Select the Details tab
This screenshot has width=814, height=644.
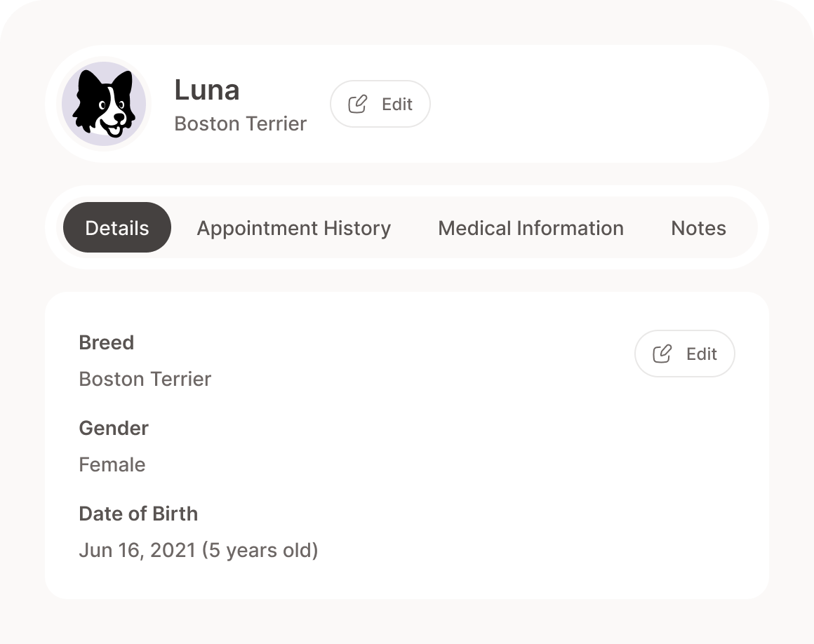click(x=116, y=227)
